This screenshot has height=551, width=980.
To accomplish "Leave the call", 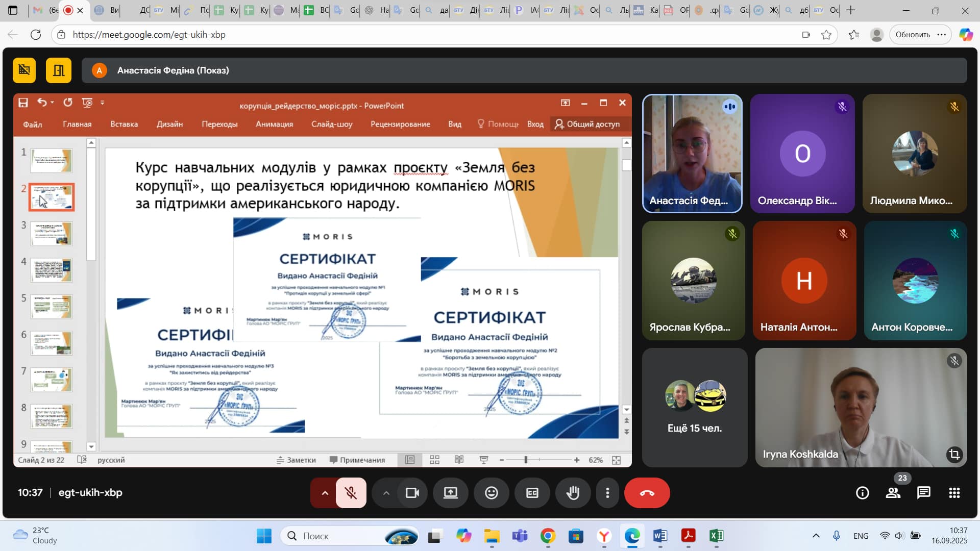I will [647, 493].
